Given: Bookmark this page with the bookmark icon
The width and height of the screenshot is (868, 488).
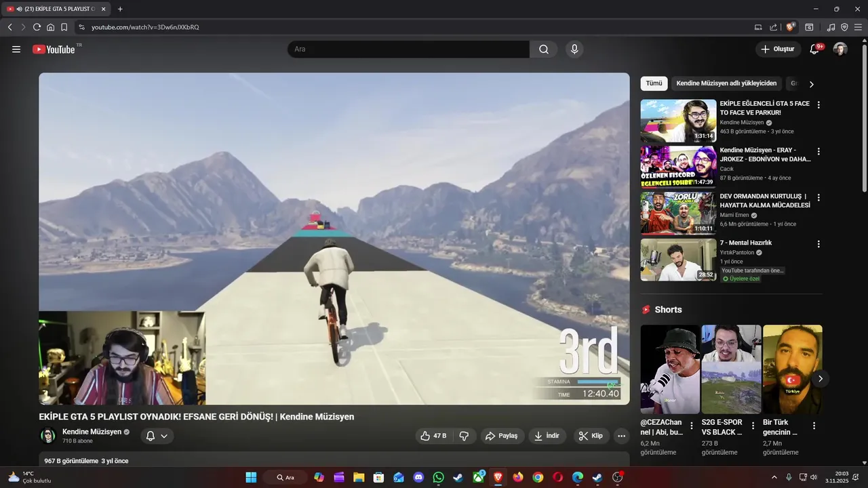Looking at the screenshot, I should pyautogui.click(x=64, y=27).
